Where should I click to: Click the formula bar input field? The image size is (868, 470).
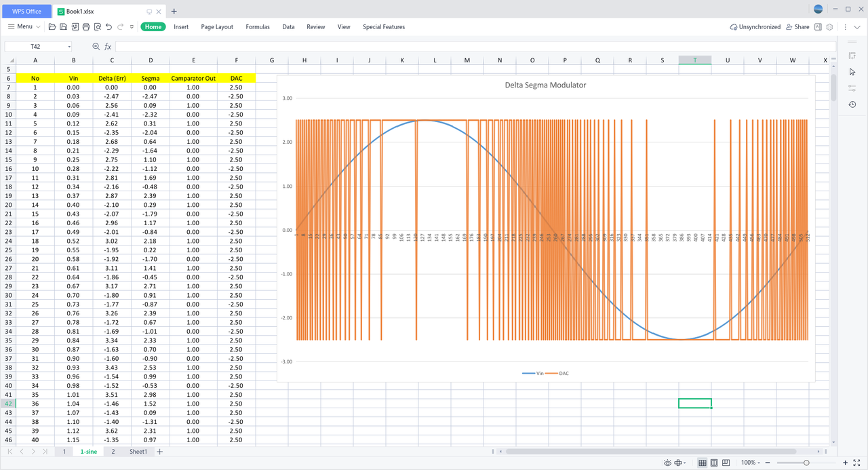click(475, 47)
